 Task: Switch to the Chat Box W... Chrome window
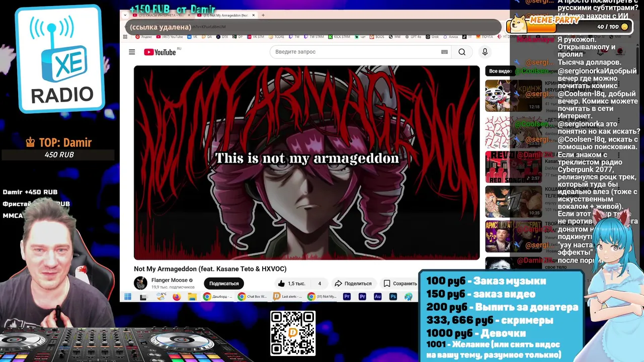253,297
